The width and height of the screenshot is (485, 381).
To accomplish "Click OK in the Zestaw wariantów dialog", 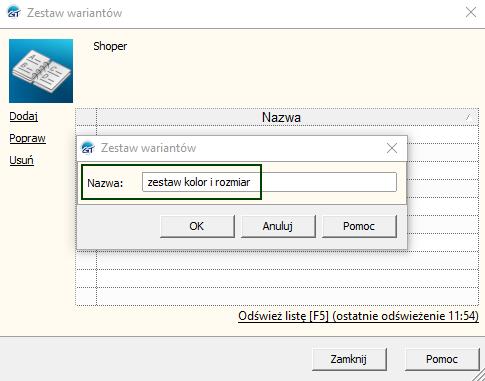I will coord(197,226).
